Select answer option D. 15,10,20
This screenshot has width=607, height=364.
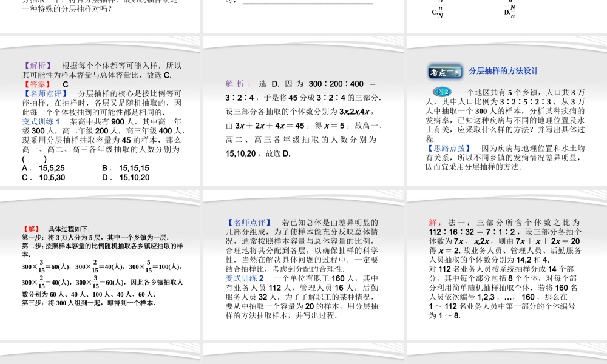tap(126, 178)
